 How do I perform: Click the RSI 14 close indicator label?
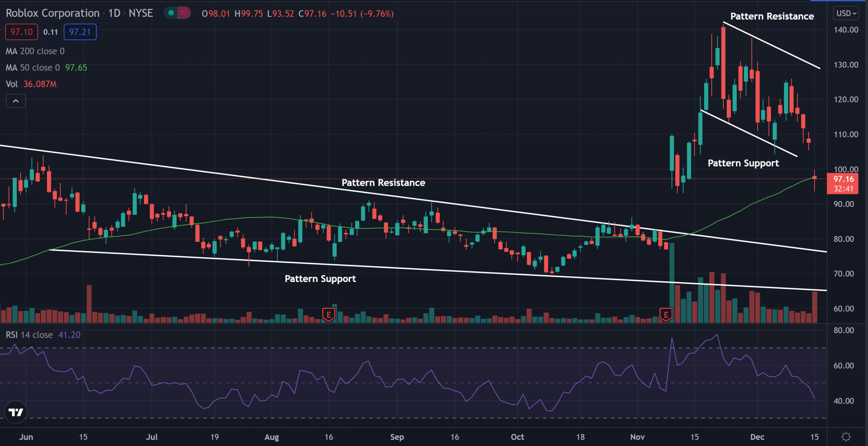point(29,335)
